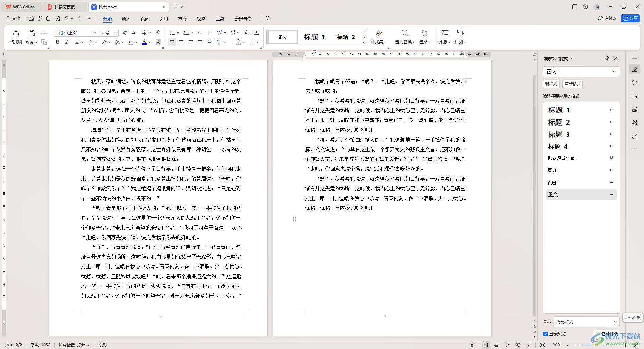Click the New Style button

point(551,84)
